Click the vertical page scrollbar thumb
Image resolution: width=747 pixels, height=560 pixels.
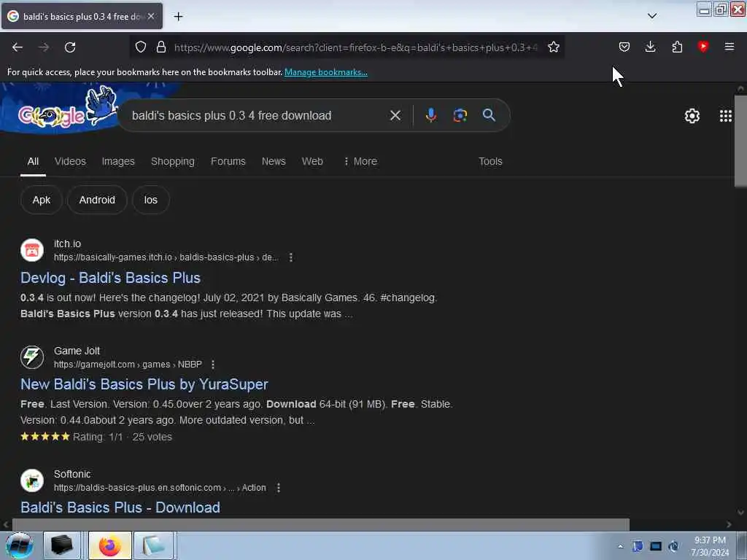(x=740, y=141)
